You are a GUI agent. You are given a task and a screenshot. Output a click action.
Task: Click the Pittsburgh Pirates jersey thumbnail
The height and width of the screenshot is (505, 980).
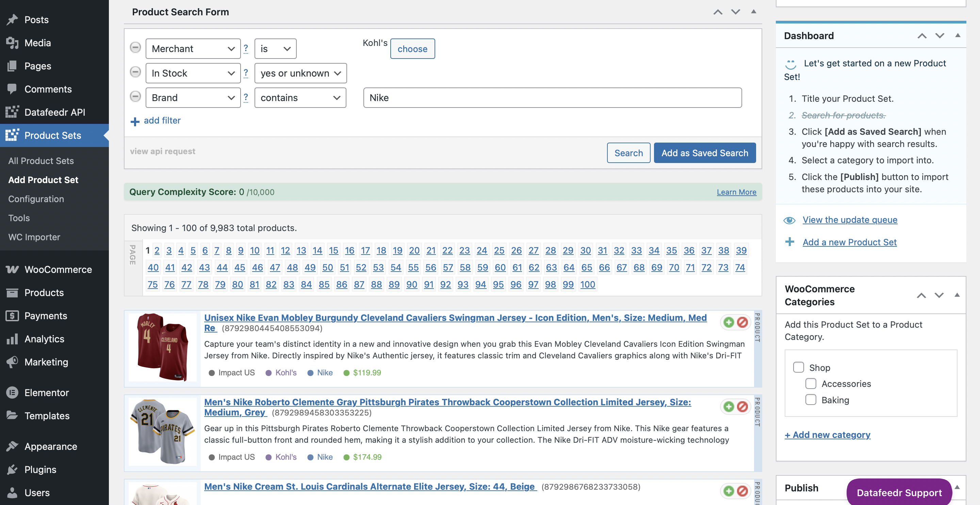click(162, 431)
